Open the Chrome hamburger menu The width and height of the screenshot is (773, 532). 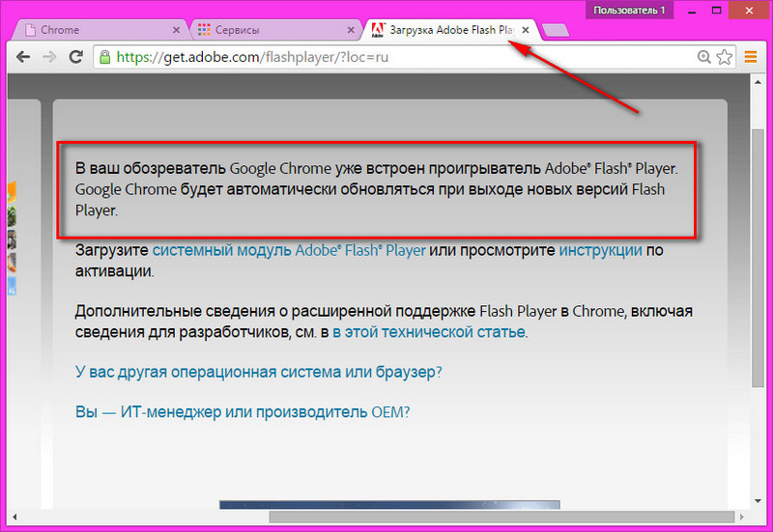751,57
